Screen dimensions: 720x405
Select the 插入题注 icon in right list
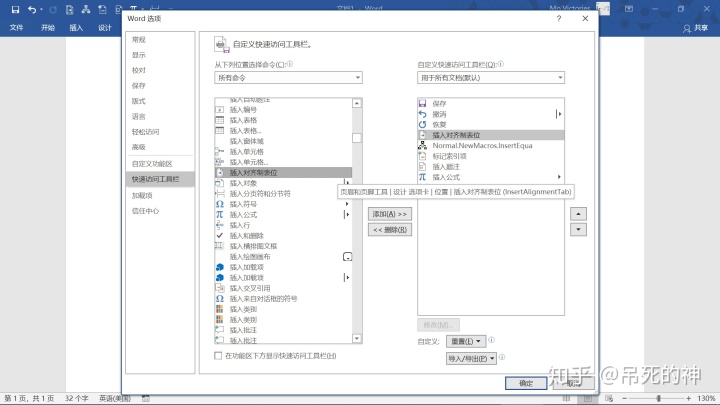pos(422,167)
